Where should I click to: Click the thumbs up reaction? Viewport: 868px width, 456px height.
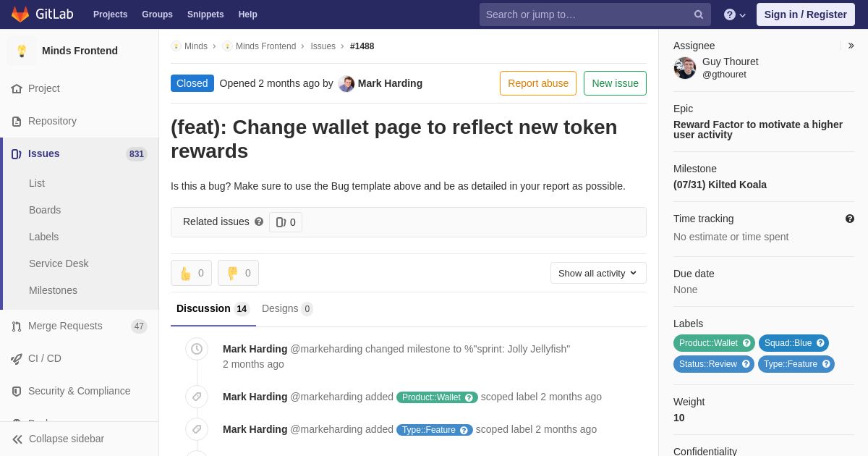coord(191,273)
